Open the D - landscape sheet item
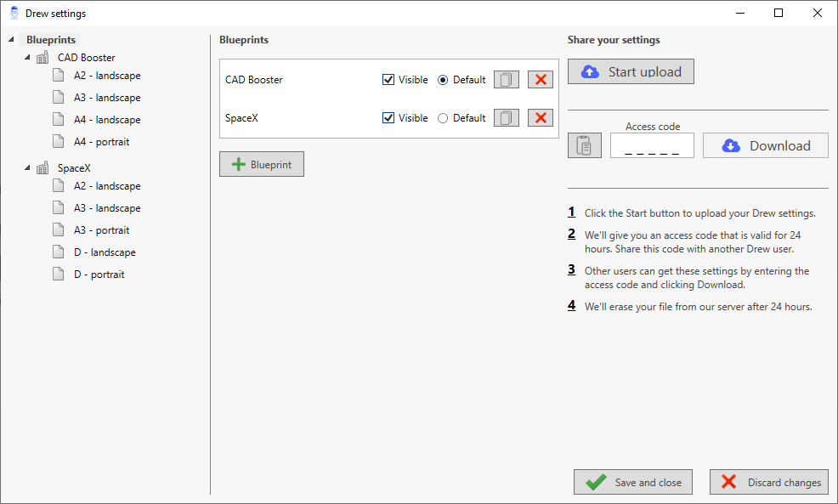The image size is (838, 504). point(105,252)
